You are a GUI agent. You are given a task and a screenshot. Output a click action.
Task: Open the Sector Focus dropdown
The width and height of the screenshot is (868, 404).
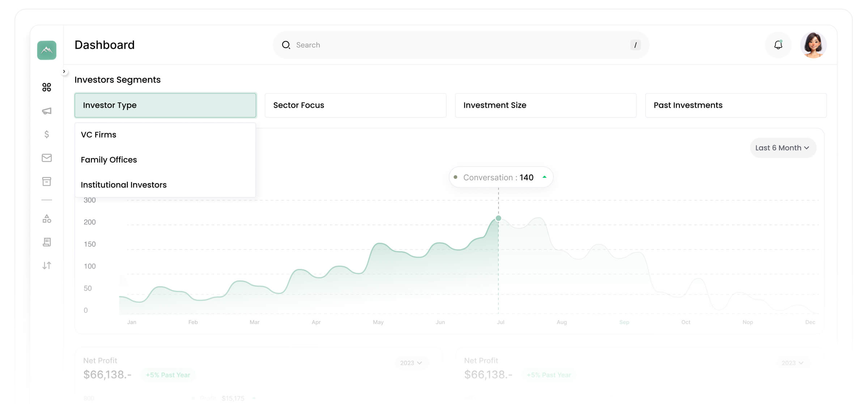[x=355, y=105]
